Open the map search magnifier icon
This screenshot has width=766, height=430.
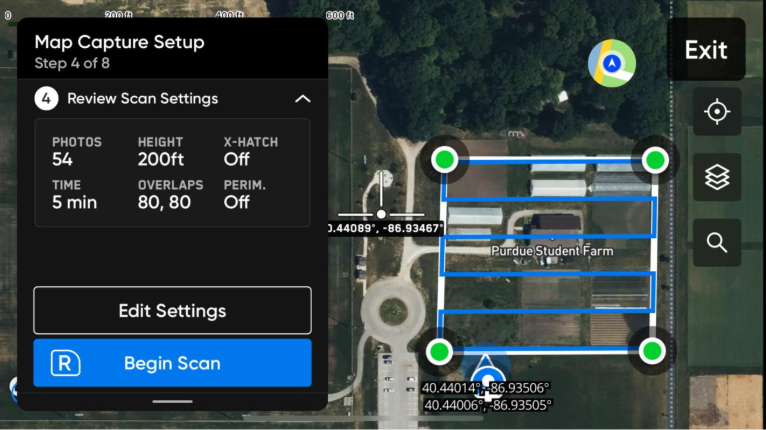click(x=717, y=242)
